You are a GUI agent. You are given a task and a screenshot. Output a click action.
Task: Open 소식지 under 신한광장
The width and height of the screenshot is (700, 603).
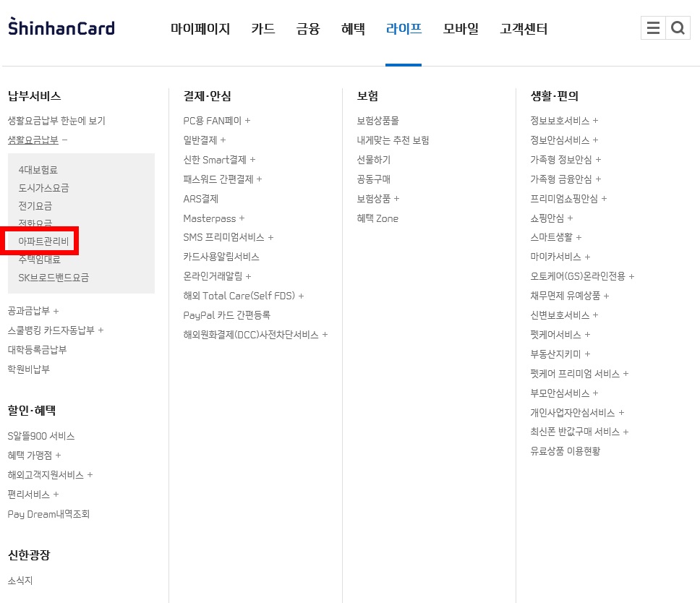(x=20, y=581)
